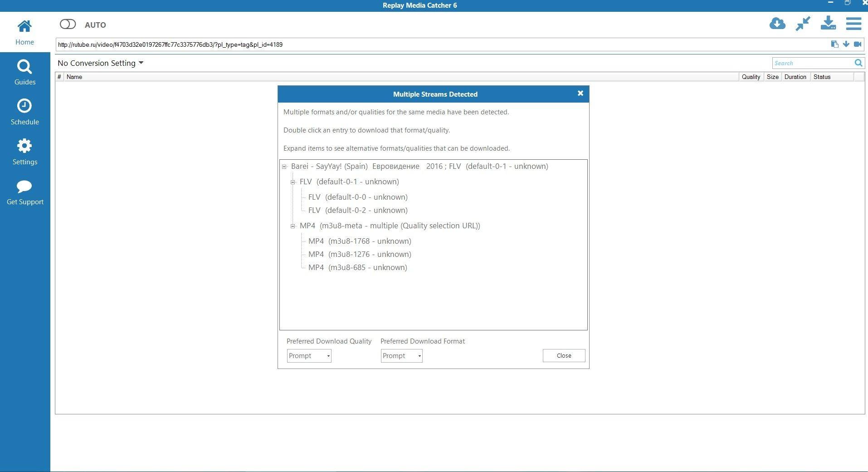Select MP4 (m3u8-685 - unknown) stream
The height and width of the screenshot is (472, 868).
point(357,267)
